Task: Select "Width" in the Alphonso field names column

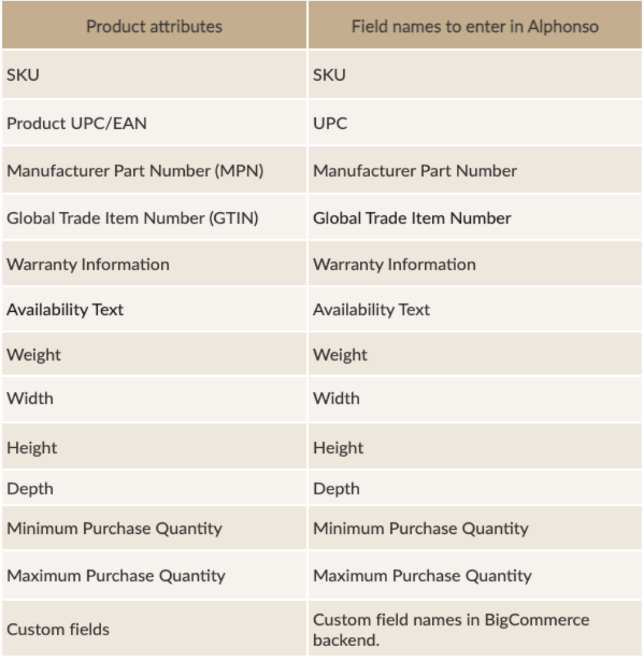Action: pos(337,398)
